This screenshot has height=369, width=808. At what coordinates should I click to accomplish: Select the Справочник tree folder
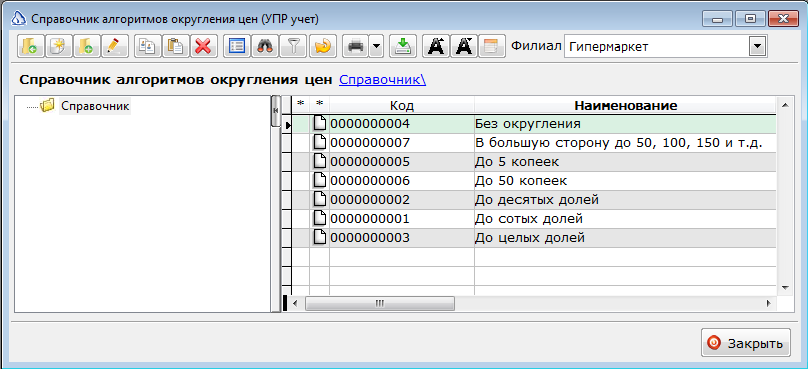coord(95,106)
